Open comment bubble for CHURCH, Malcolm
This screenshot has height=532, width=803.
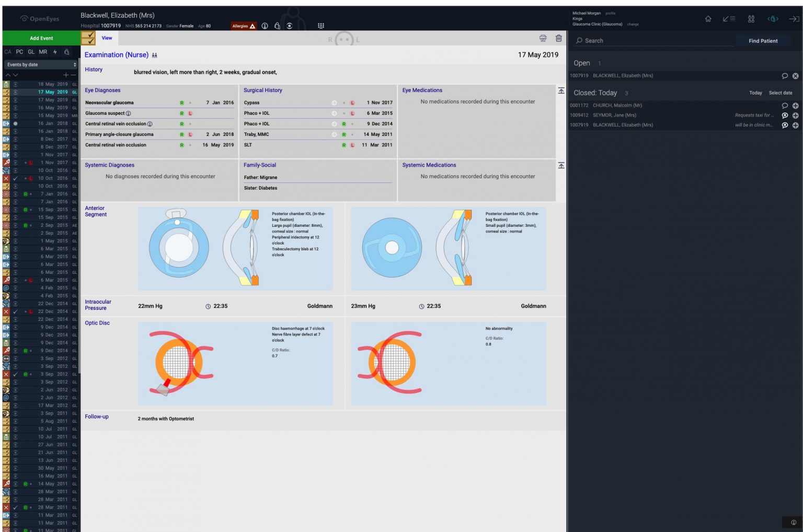click(x=784, y=106)
